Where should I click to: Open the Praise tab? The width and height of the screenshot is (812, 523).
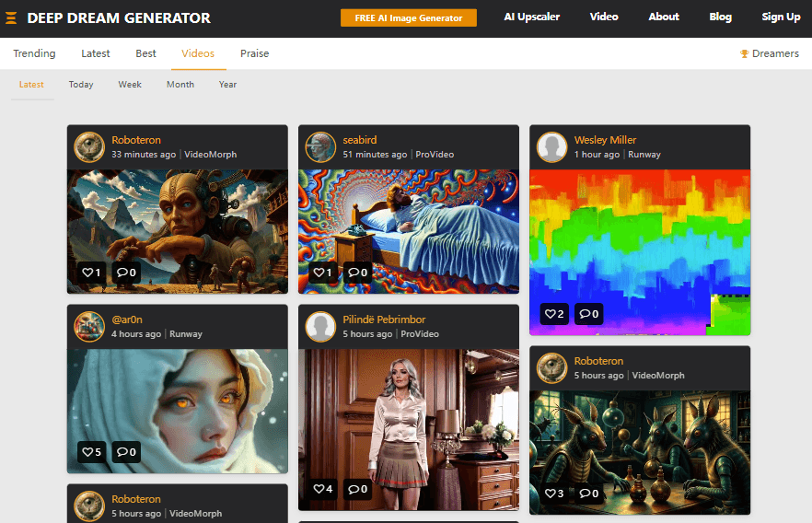pyautogui.click(x=254, y=53)
